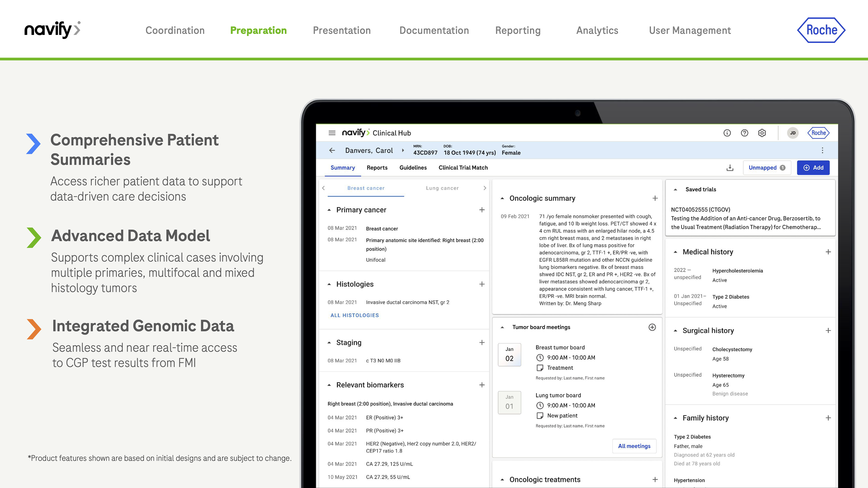Go to Analytics in top navigation
This screenshot has height=488, width=868.
pyautogui.click(x=597, y=30)
